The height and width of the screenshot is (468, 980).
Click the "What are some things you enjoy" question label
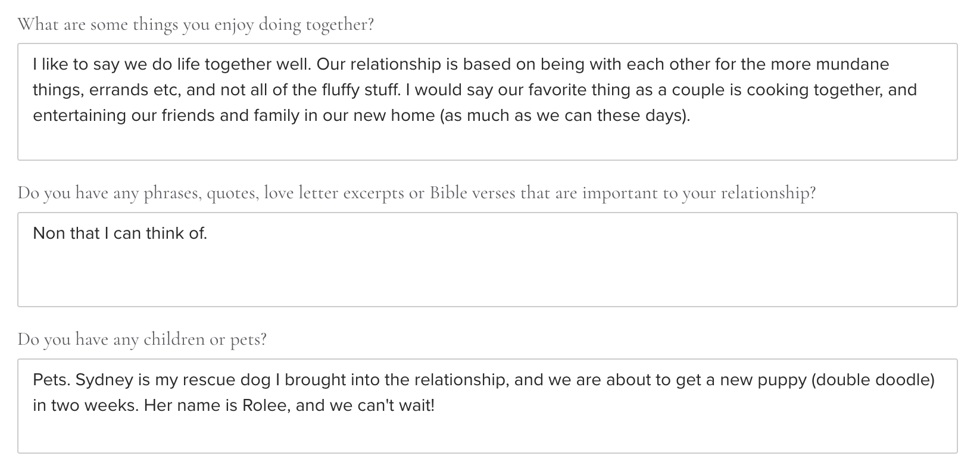(195, 25)
